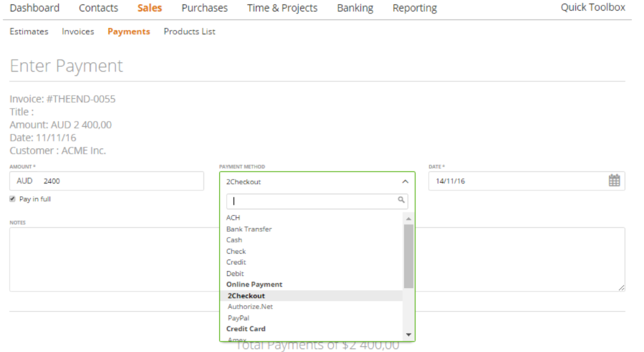Open the Sales menu
The width and height of the screenshot is (644, 352).
click(x=150, y=8)
